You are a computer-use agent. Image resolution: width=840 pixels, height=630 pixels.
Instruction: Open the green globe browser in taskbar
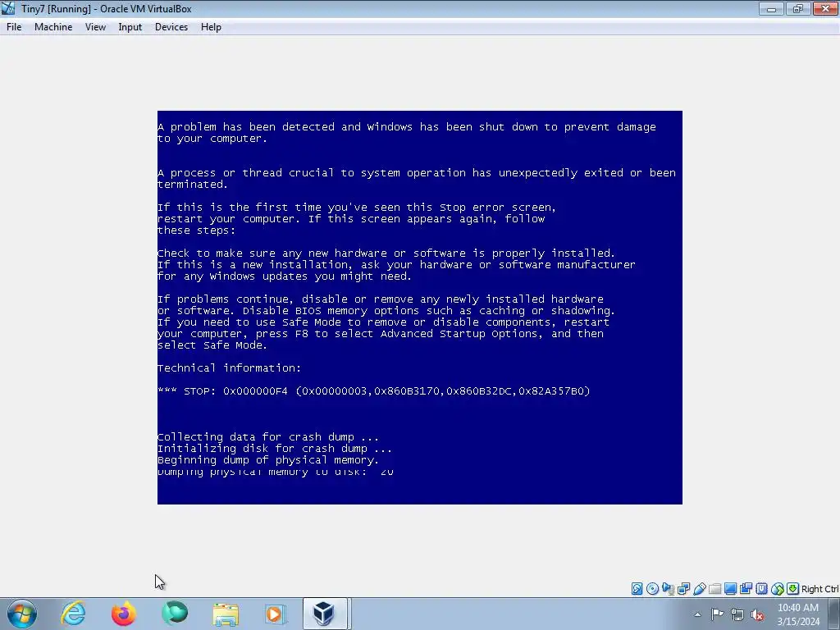coord(175,614)
